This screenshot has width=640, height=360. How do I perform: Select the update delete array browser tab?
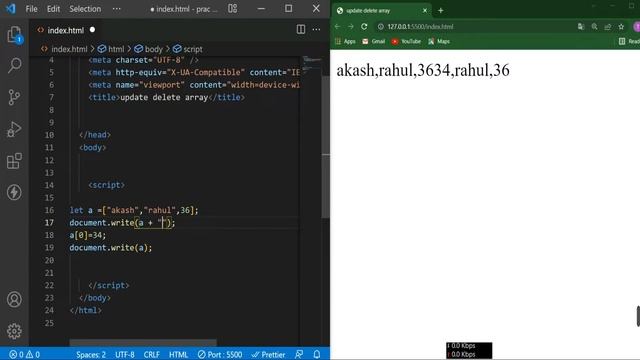381,11
